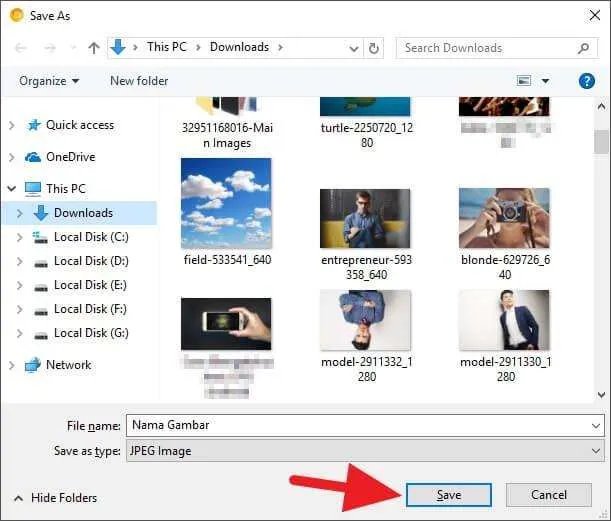
Task: Open the blue Help icon
Action: 586,81
